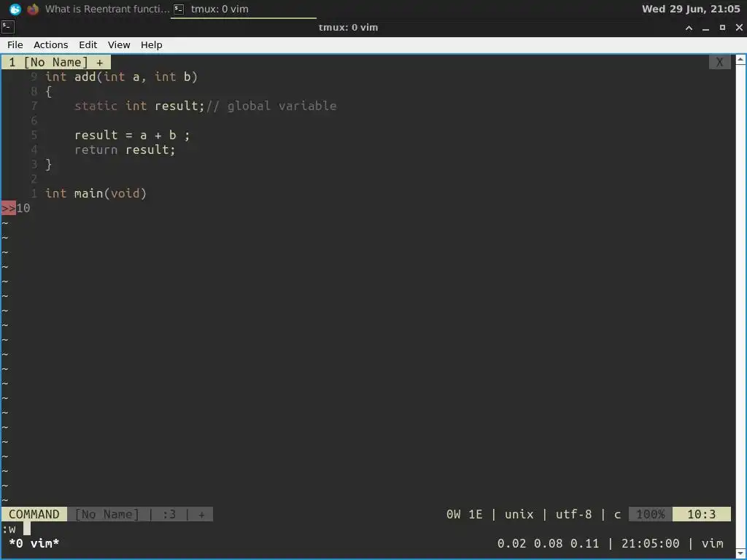Select the tmux window '*0 vim*'
The height and width of the screenshot is (560, 747).
(x=34, y=543)
